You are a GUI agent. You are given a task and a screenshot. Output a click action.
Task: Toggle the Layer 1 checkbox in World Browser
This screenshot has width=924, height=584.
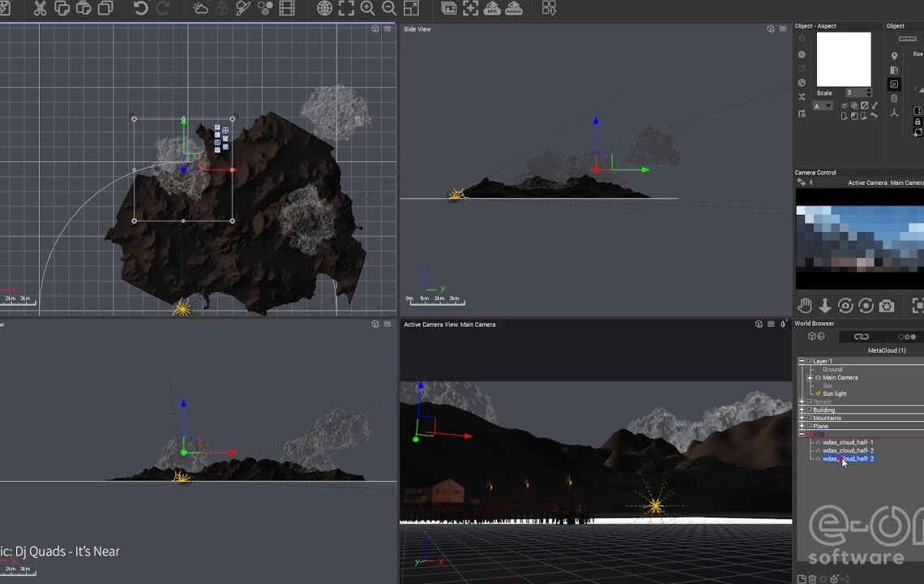pyautogui.click(x=809, y=362)
